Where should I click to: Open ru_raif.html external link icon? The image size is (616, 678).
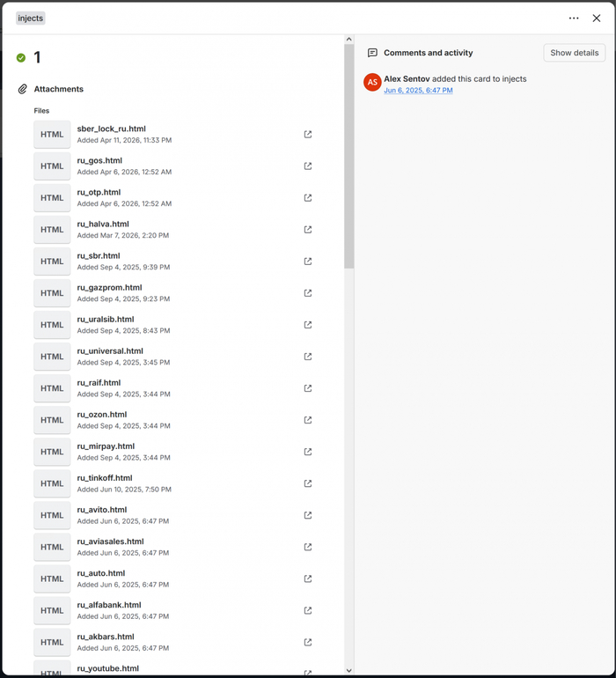(x=308, y=388)
